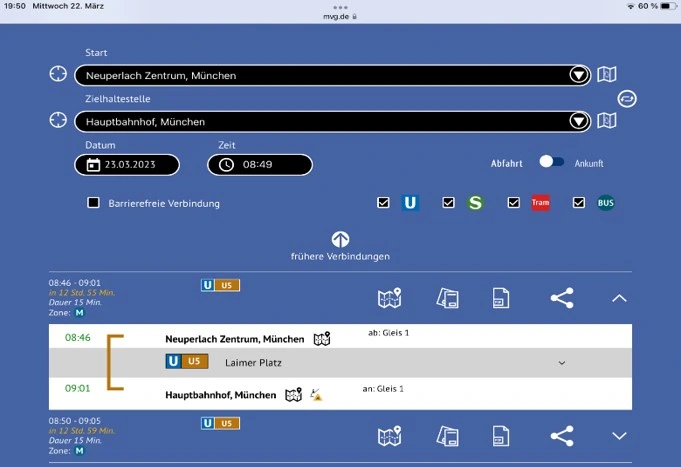Toggle between Abfahrt and Ankunft
Screen dimensions: 681x467
click(x=551, y=162)
